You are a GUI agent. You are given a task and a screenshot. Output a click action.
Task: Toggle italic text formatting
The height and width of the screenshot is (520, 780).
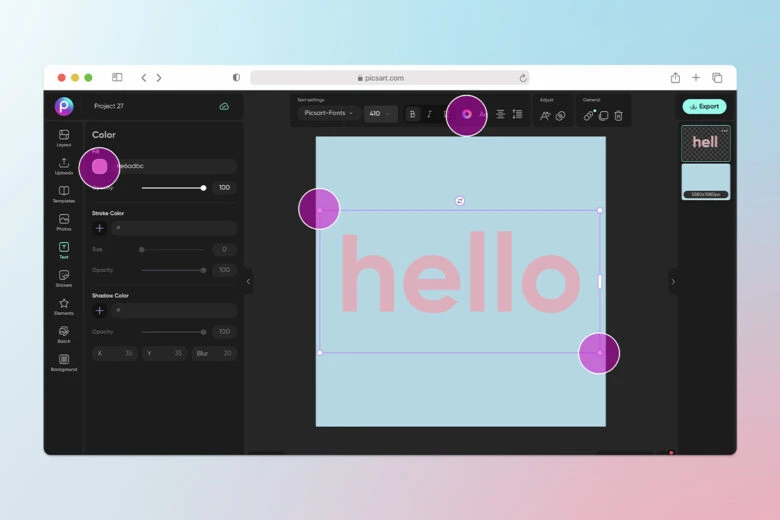429,114
